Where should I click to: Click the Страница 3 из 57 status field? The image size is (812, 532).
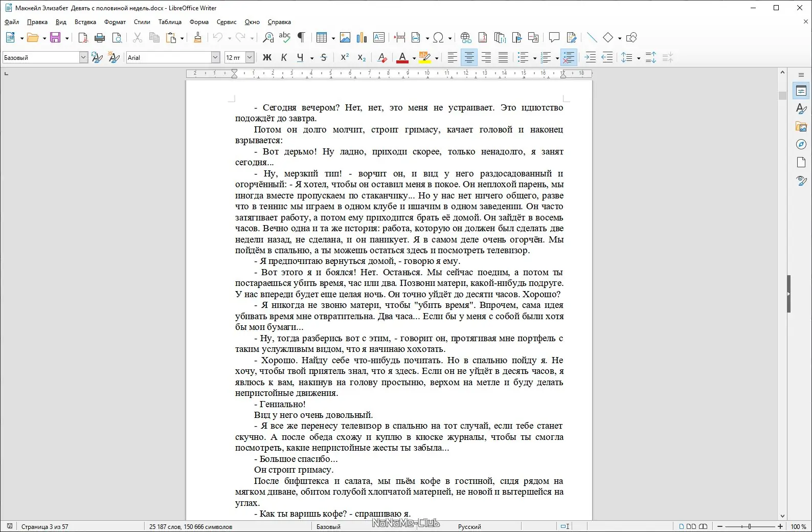point(44,526)
